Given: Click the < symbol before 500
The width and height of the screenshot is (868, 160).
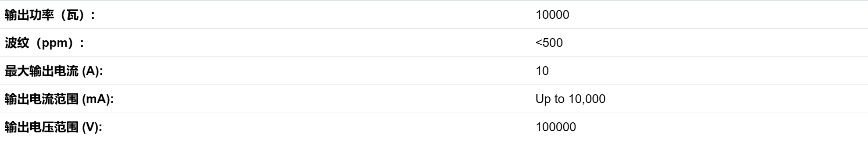Looking at the screenshot, I should coord(539,43).
